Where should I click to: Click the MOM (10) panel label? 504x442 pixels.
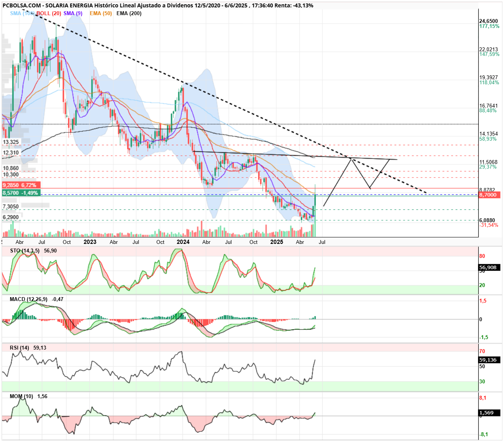coord(21,396)
